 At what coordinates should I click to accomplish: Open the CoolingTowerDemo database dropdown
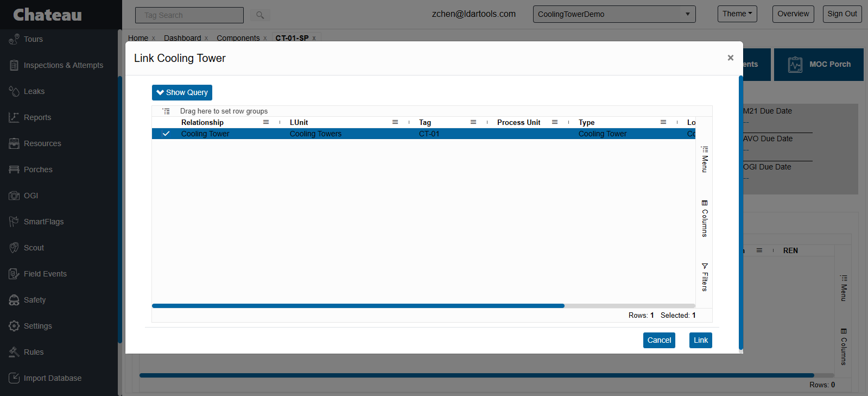(614, 14)
